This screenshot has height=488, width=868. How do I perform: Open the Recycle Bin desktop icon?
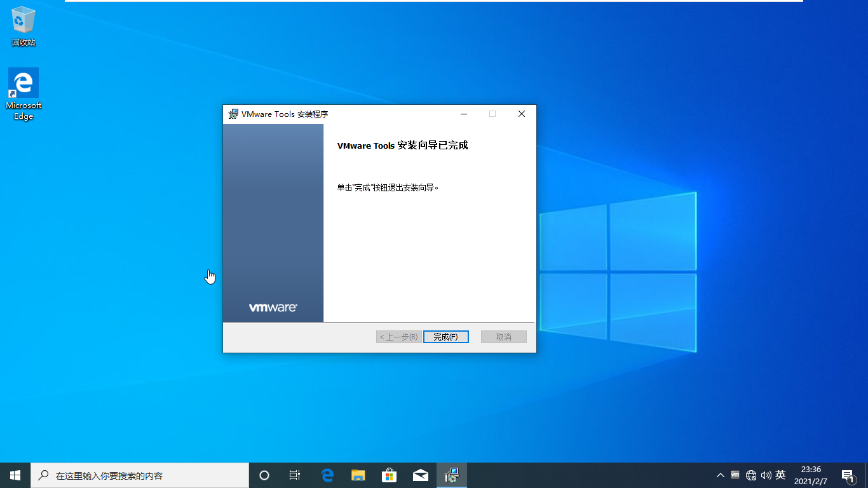point(24,27)
